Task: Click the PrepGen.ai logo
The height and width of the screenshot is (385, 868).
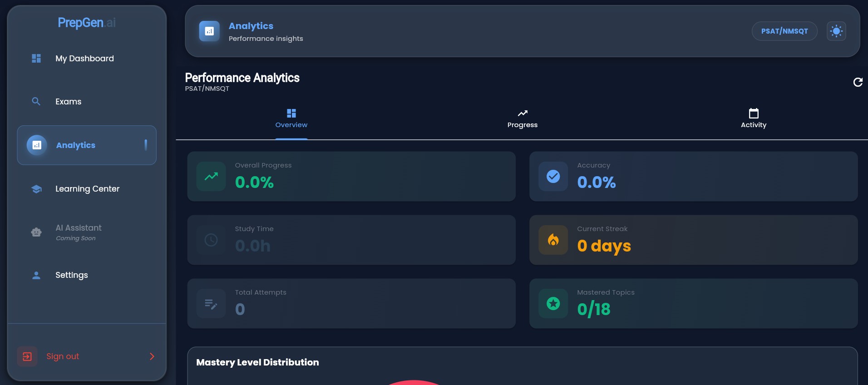Action: pos(87,23)
